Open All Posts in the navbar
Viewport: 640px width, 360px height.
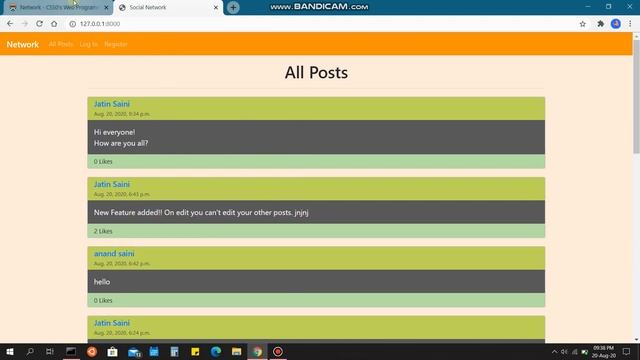pyautogui.click(x=60, y=44)
